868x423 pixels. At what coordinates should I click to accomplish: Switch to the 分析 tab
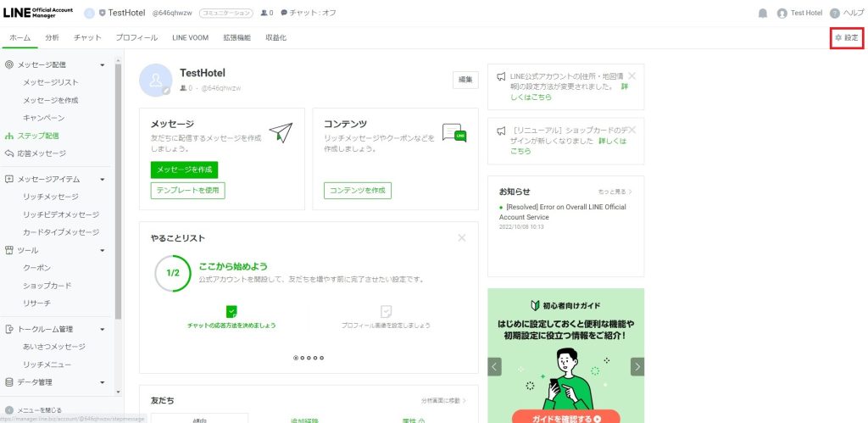tap(53, 38)
